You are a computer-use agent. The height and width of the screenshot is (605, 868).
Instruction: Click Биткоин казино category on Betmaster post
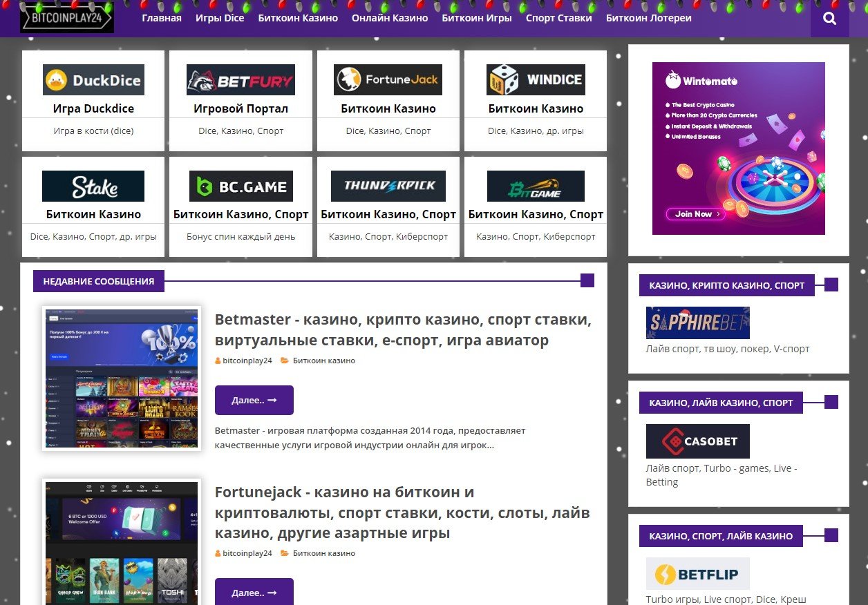click(x=324, y=361)
